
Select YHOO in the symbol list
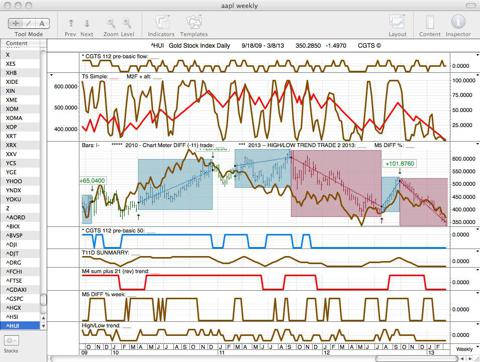point(21,181)
